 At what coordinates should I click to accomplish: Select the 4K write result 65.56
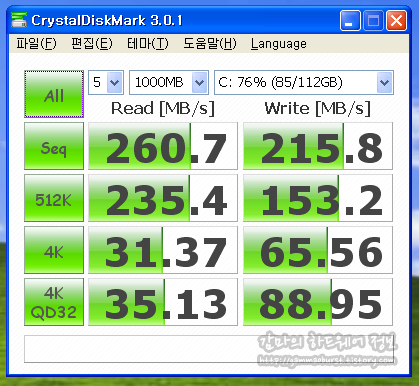(x=318, y=250)
